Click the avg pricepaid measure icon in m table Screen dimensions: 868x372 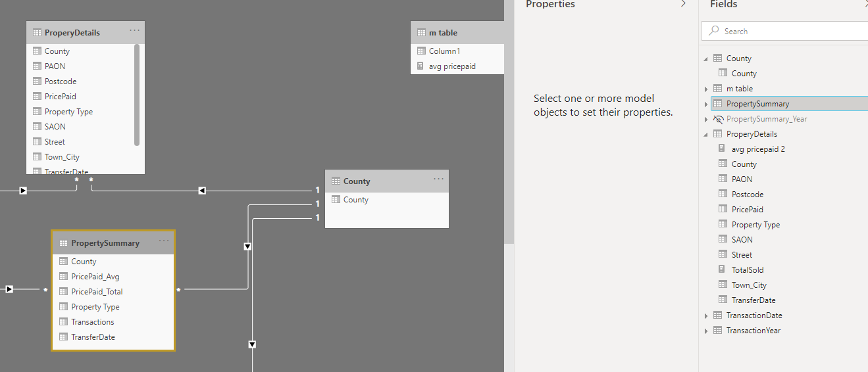pyautogui.click(x=421, y=66)
